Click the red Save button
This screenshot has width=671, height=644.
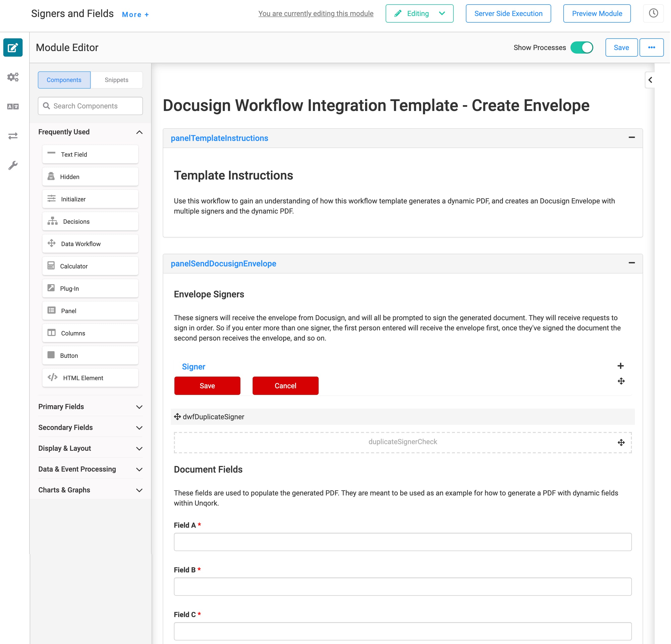[207, 386]
